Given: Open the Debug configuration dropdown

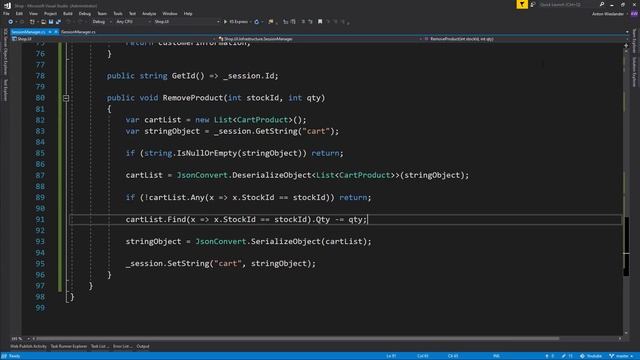Looking at the screenshot, I should [102, 22].
